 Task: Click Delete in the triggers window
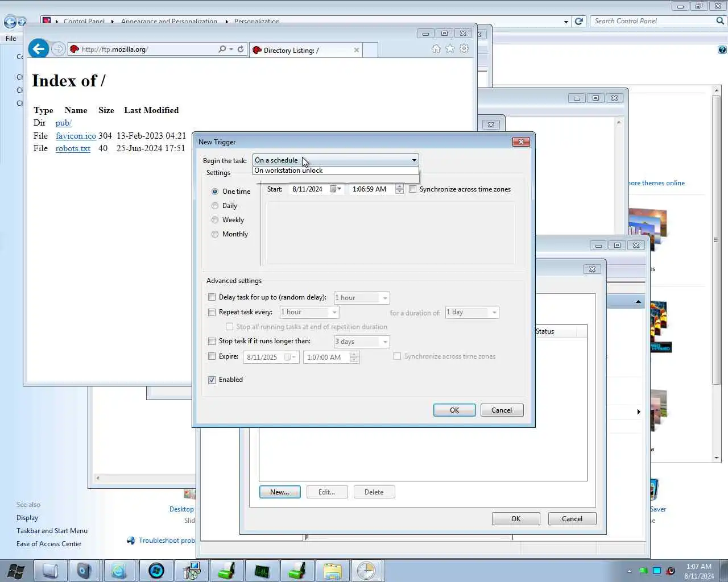coord(374,492)
